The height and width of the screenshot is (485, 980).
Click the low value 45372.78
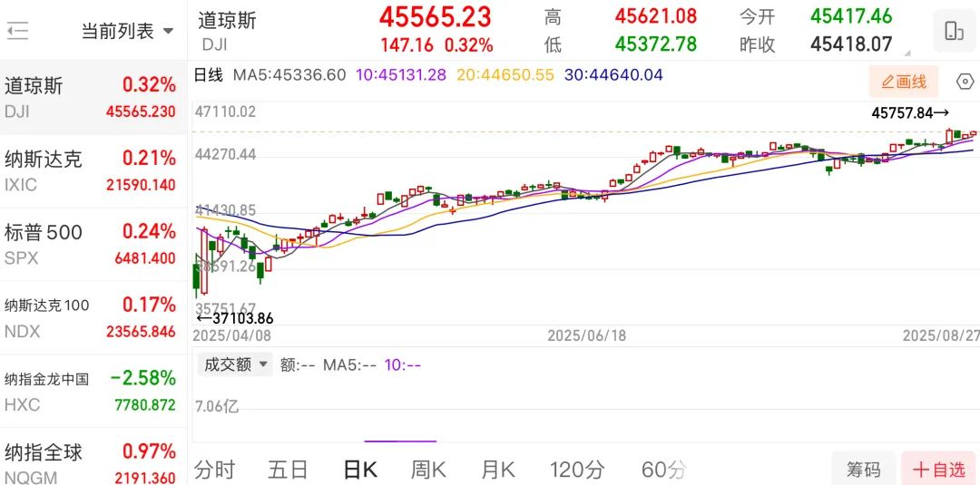[656, 44]
